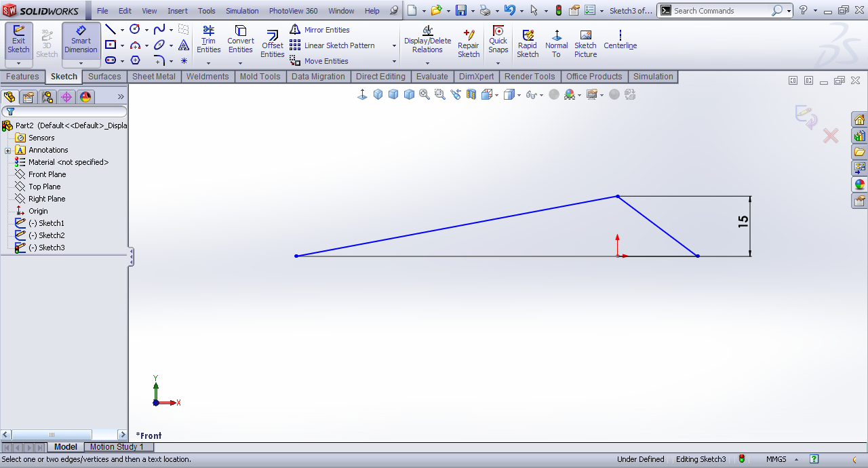Select the Circle sketch tool
The height and width of the screenshot is (468, 868).
pos(134,30)
